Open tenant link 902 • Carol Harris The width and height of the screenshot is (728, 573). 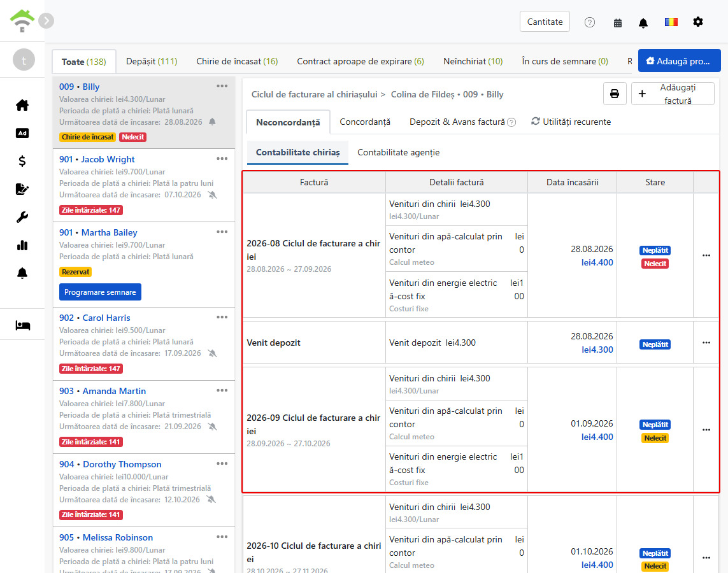(x=95, y=318)
